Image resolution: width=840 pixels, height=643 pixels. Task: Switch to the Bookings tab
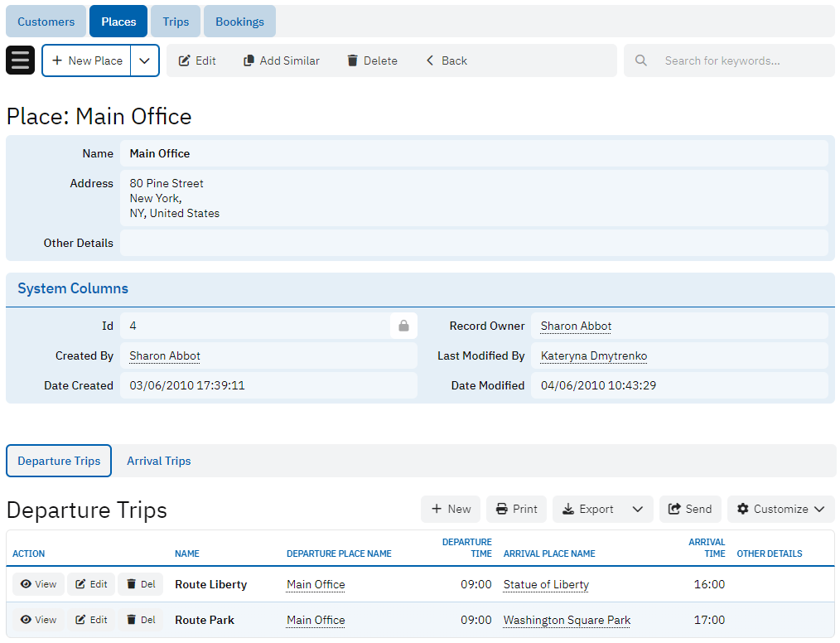click(239, 22)
